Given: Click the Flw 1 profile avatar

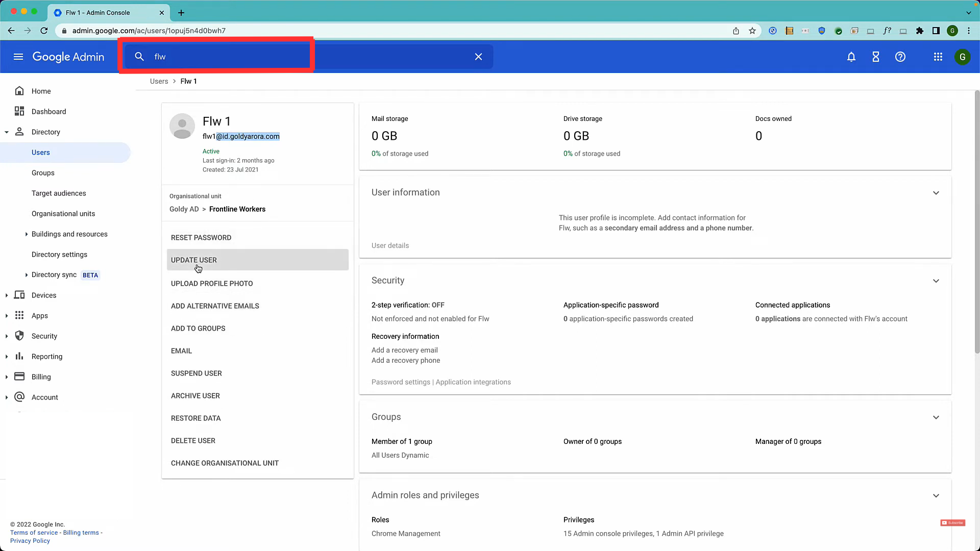Looking at the screenshot, I should (x=182, y=126).
